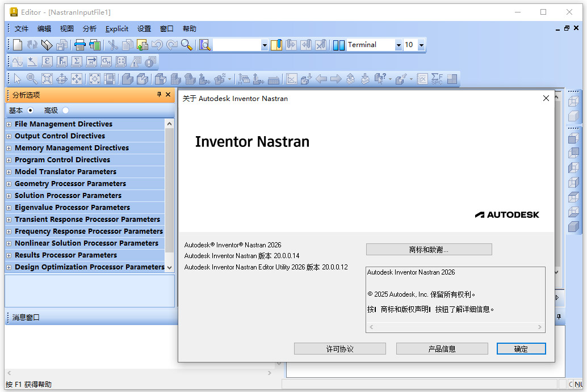Viewport: 587px width, 392px height.
Task: Select the Zoom tool on the view toolbar
Action: tap(31, 79)
